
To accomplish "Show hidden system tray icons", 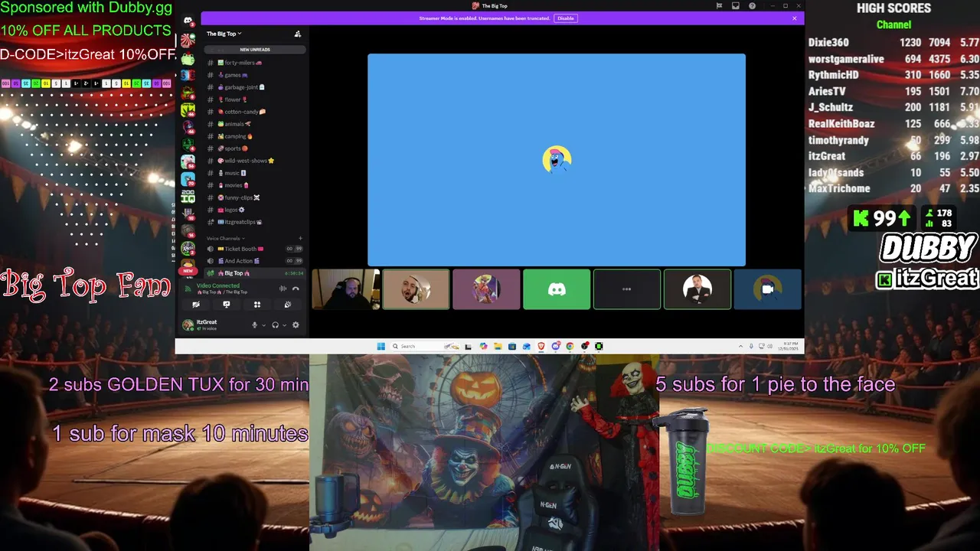I will tap(740, 346).
